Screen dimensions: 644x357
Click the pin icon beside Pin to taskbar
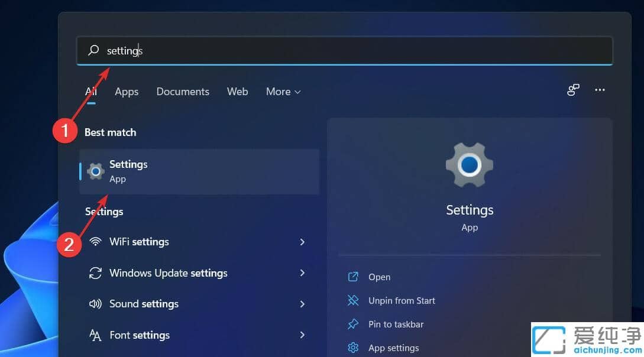(354, 324)
